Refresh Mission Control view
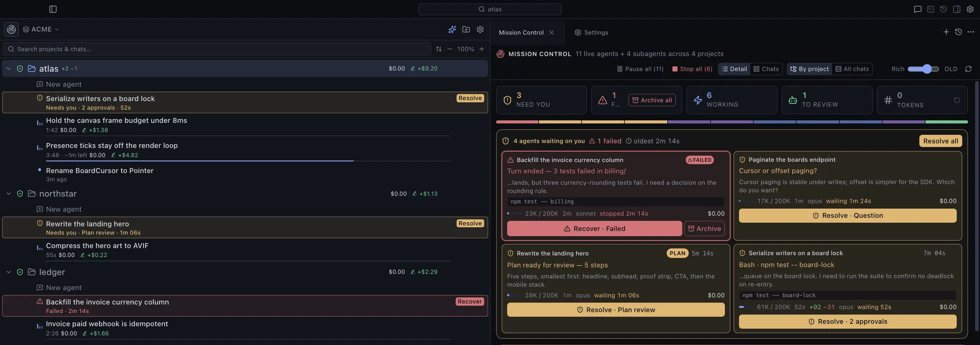 pos(968,69)
